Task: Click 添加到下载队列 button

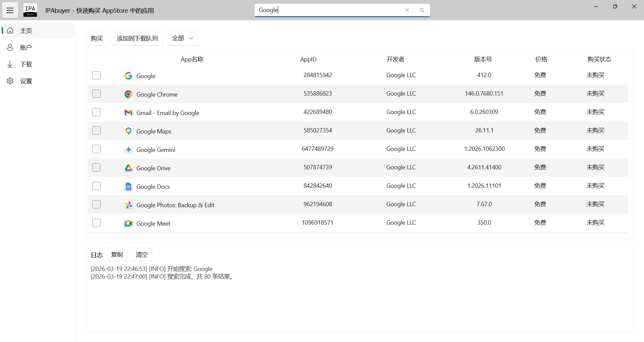Action: (x=137, y=38)
